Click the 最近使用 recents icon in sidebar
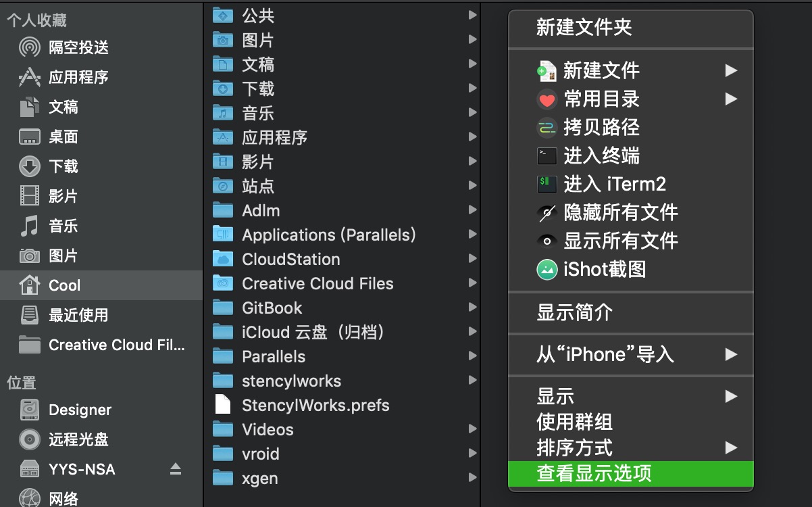812x507 pixels. coord(29,315)
